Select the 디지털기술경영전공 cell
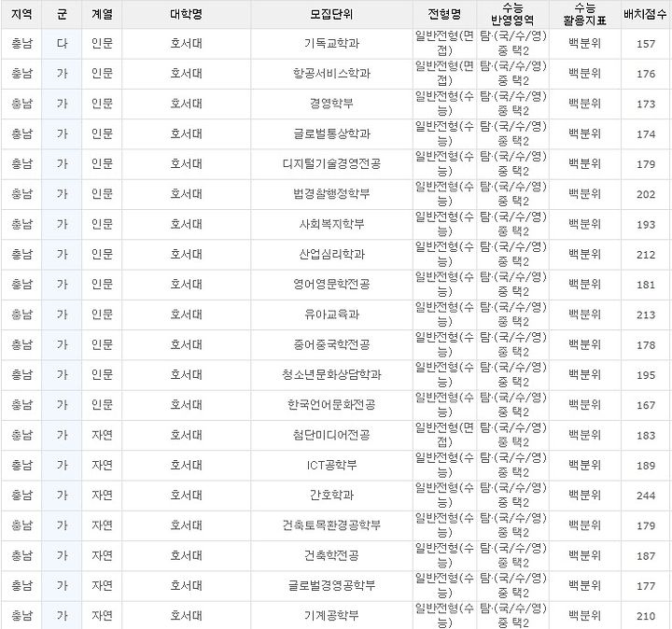The image size is (672, 629). pyautogui.click(x=331, y=163)
